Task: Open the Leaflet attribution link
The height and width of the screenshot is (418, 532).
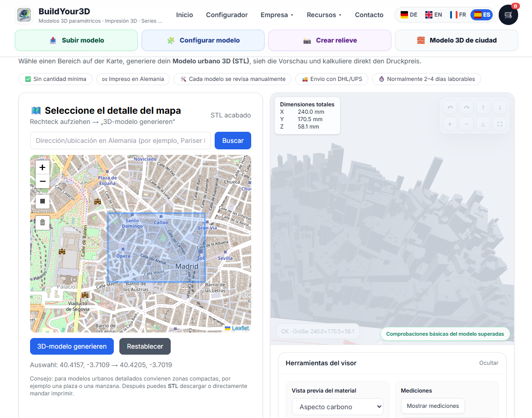Action: [x=240, y=328]
